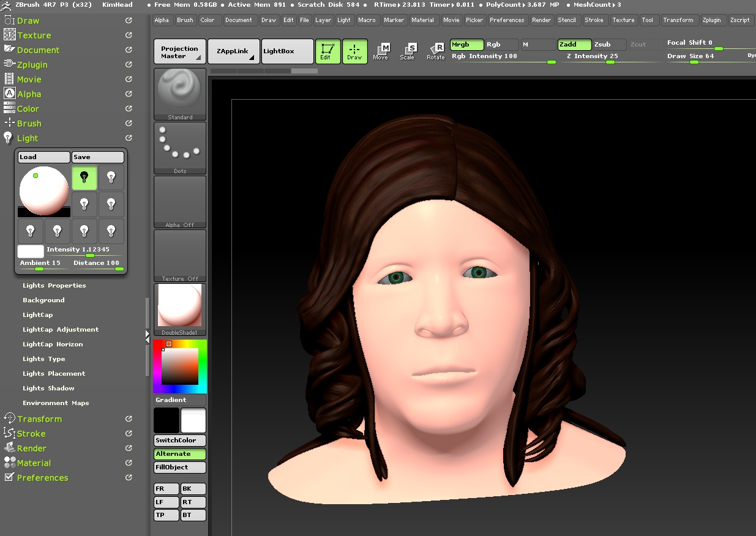Enable Zsub sculpting mode
The image size is (756, 536).
[609, 45]
